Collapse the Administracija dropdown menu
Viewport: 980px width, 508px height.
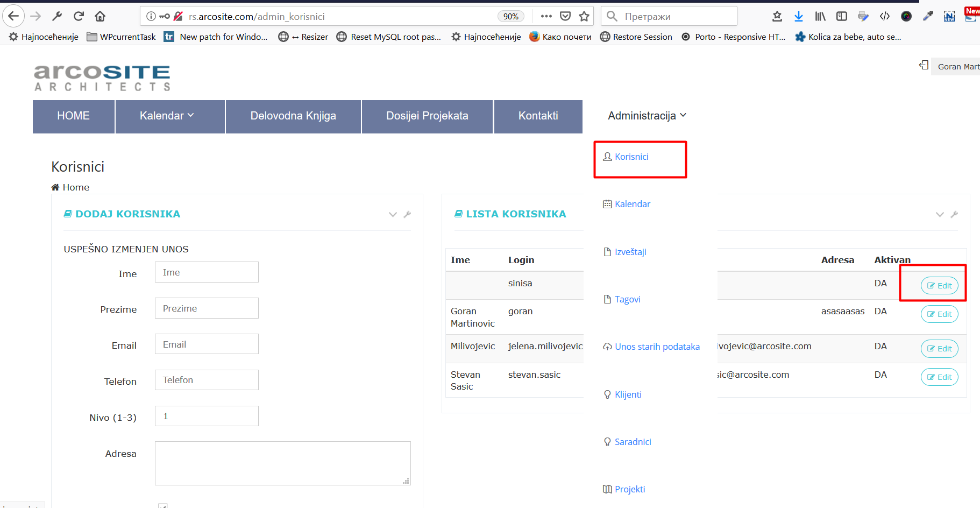click(647, 116)
